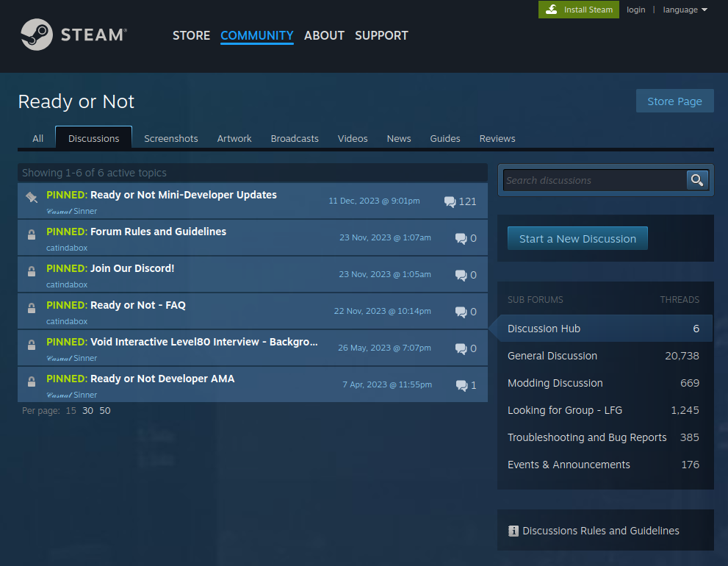
Task: Click the lock icon on Developer AMA topic
Action: (32, 381)
